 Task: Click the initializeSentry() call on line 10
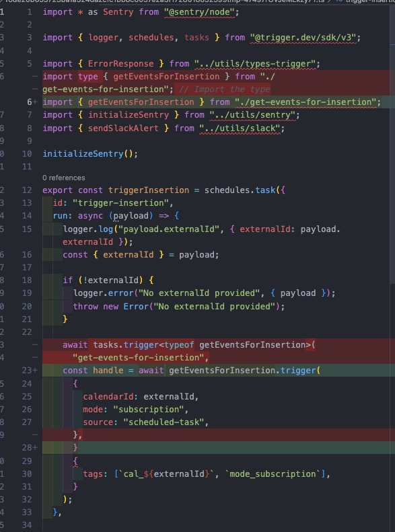[88, 154]
